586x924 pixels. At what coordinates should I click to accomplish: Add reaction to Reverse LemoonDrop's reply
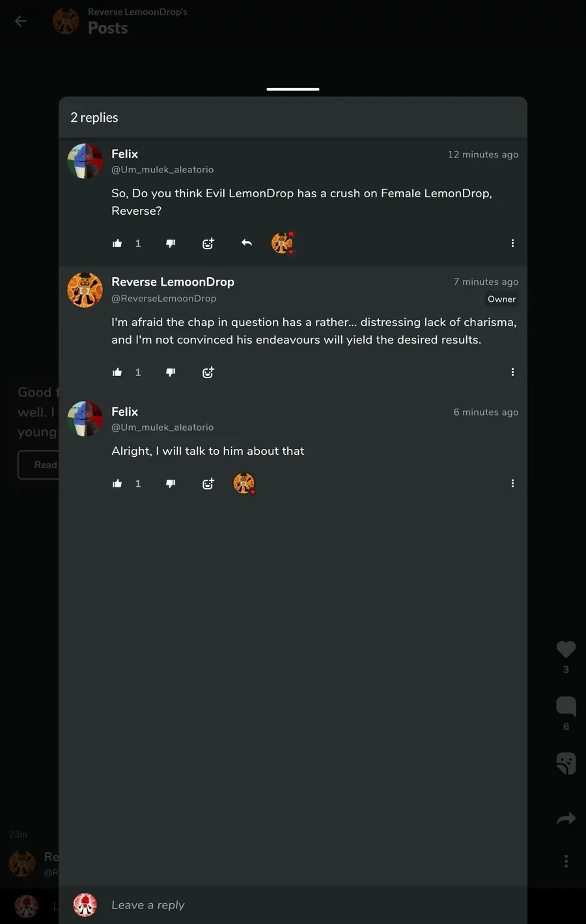pos(208,372)
